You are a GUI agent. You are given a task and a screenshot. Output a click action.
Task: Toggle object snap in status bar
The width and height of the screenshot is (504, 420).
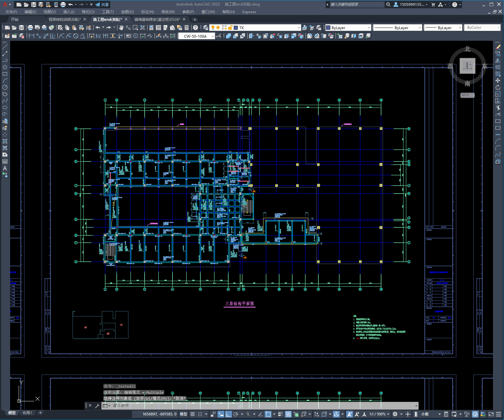(268, 414)
